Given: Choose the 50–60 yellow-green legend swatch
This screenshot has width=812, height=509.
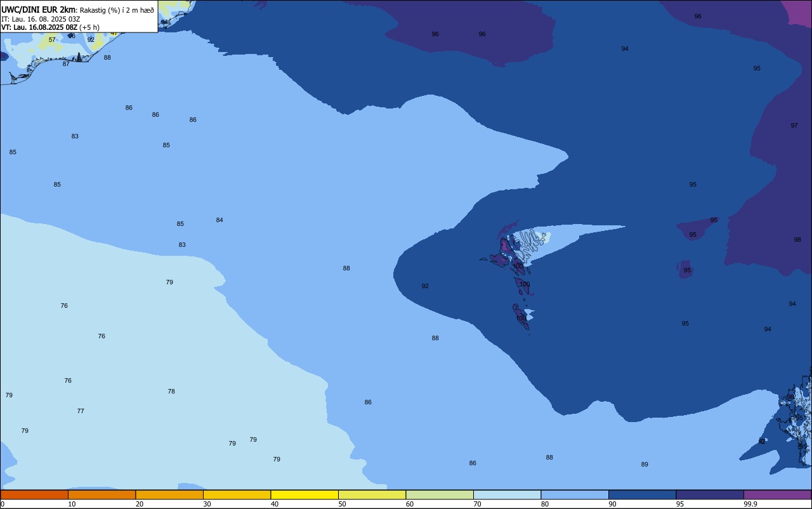Looking at the screenshot, I should pyautogui.click(x=372, y=494).
